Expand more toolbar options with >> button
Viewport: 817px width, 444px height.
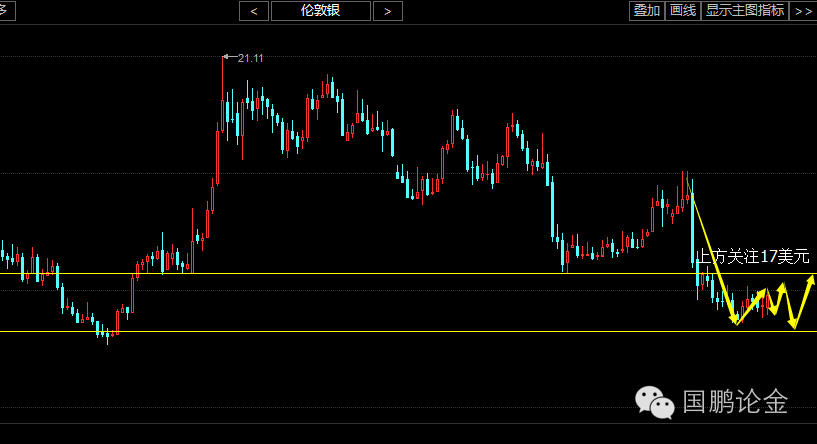point(803,11)
